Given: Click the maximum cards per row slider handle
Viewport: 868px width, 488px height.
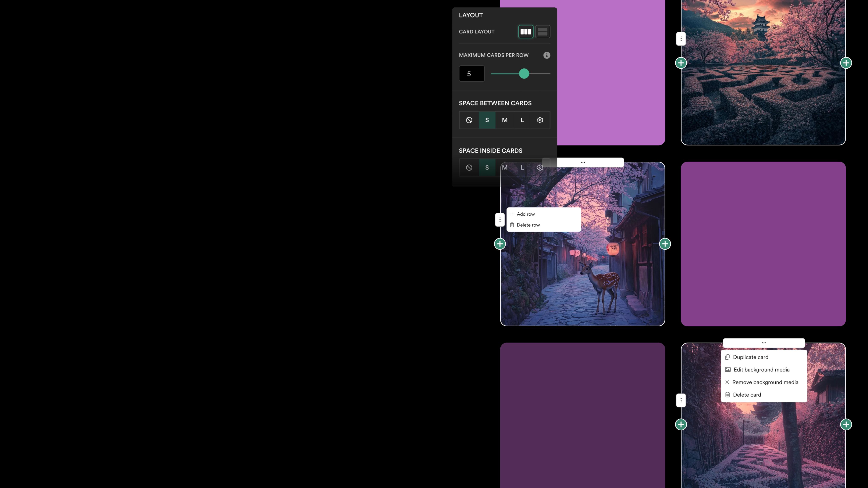Looking at the screenshot, I should 524,74.
